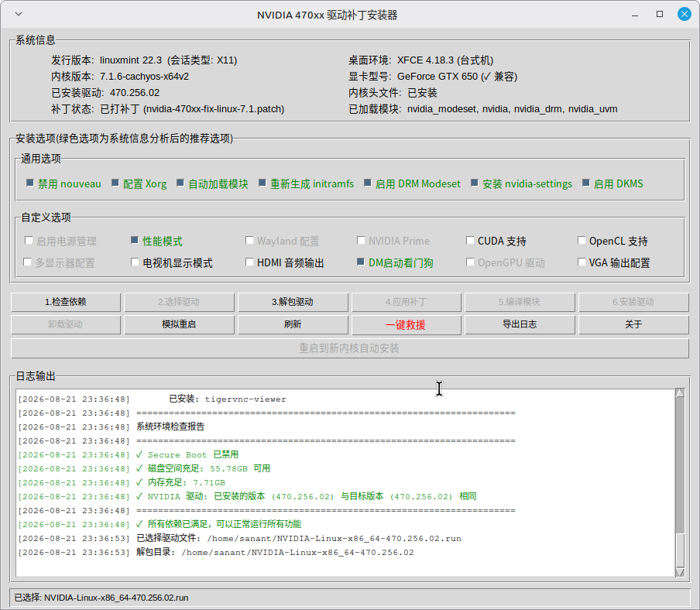Click the 刷新 button
The image size is (700, 610).
tap(293, 324)
